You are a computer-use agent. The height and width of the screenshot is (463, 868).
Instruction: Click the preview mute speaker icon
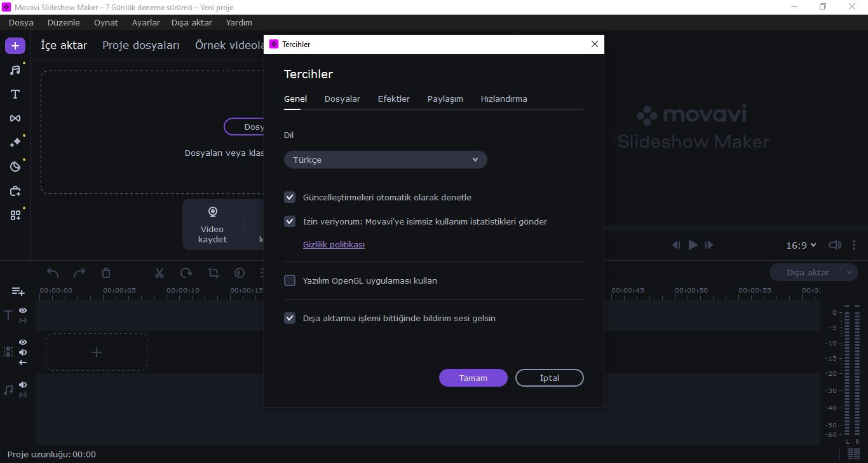coord(835,245)
